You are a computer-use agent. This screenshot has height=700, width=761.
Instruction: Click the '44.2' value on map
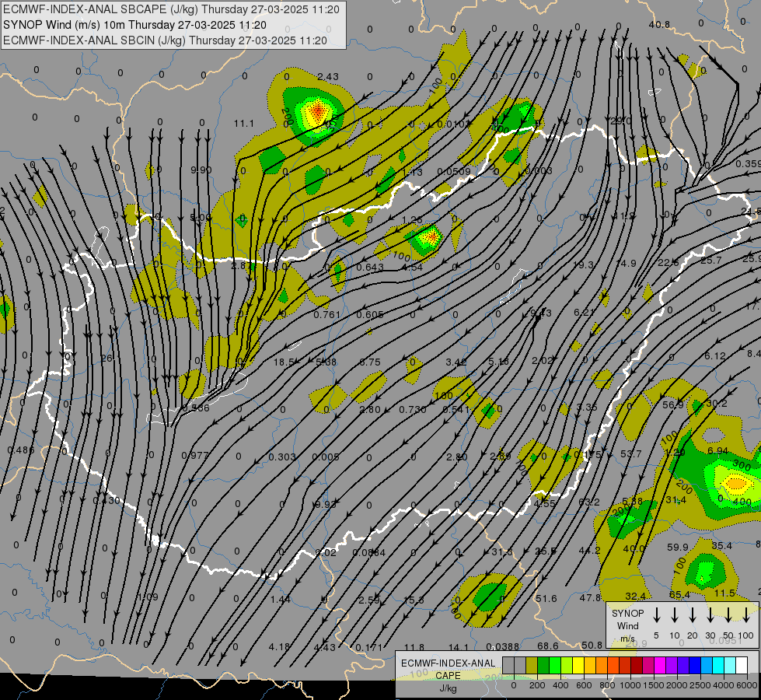click(590, 551)
